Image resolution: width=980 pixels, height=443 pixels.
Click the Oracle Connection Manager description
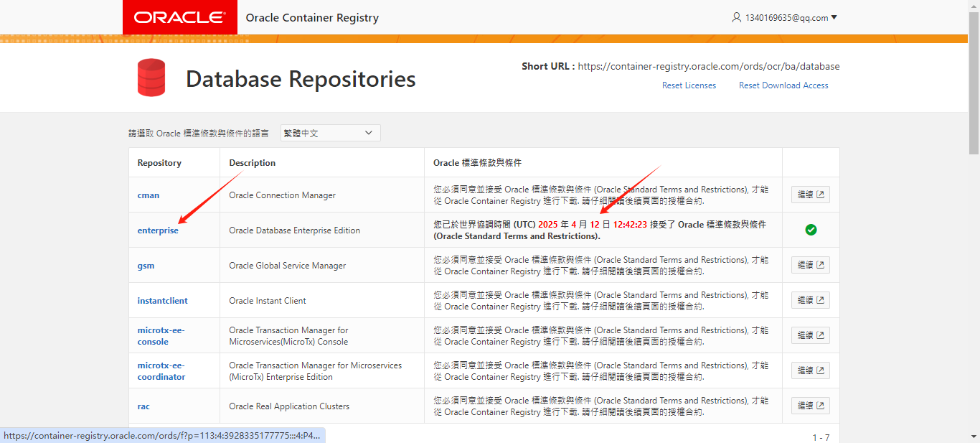[x=283, y=195]
